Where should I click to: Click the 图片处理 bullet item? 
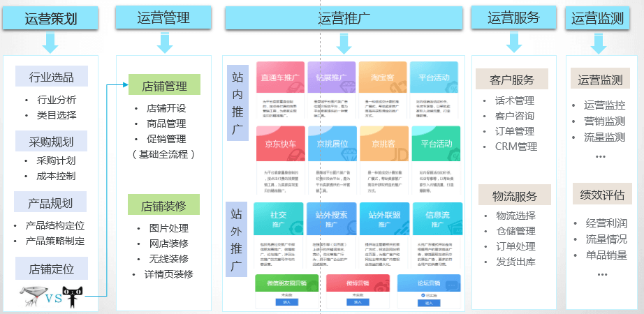[169, 228]
